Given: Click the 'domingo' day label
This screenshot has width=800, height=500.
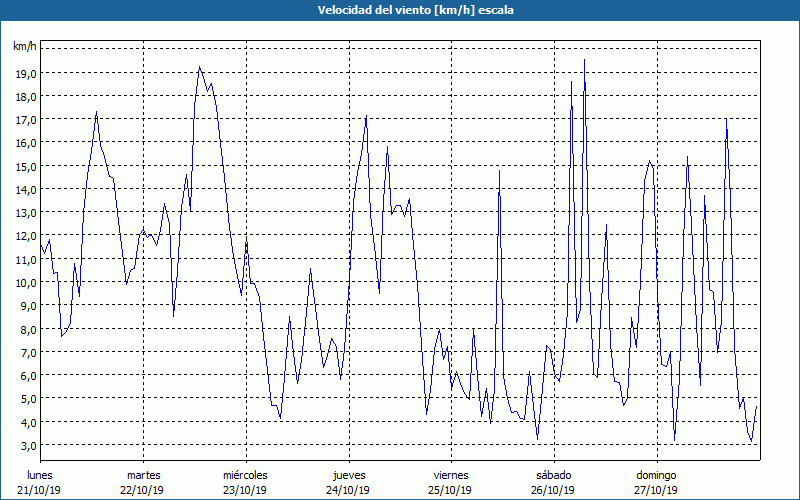Looking at the screenshot, I should click(656, 476).
